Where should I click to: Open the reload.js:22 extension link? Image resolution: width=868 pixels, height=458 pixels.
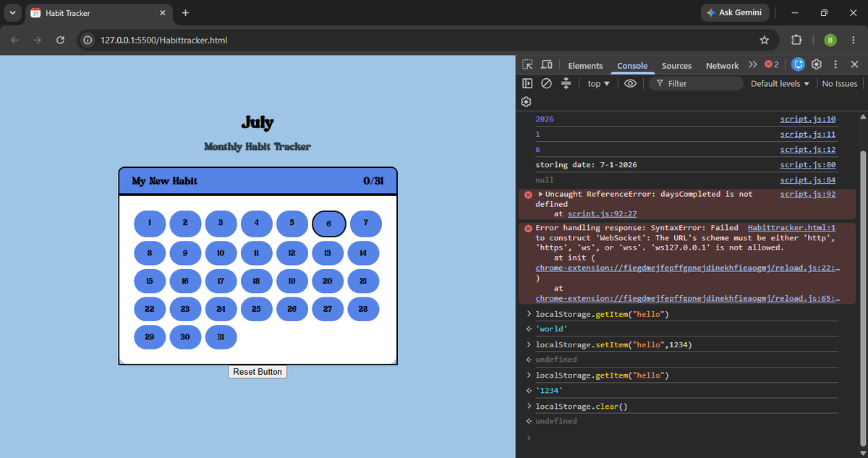tap(688, 268)
